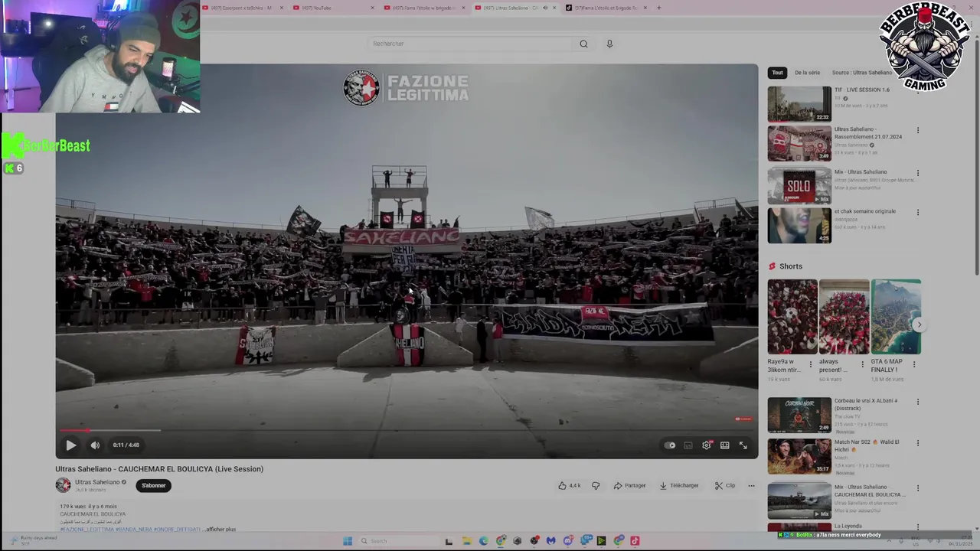Open the always present short
Viewport: 980px width, 551px height.
coord(844,317)
